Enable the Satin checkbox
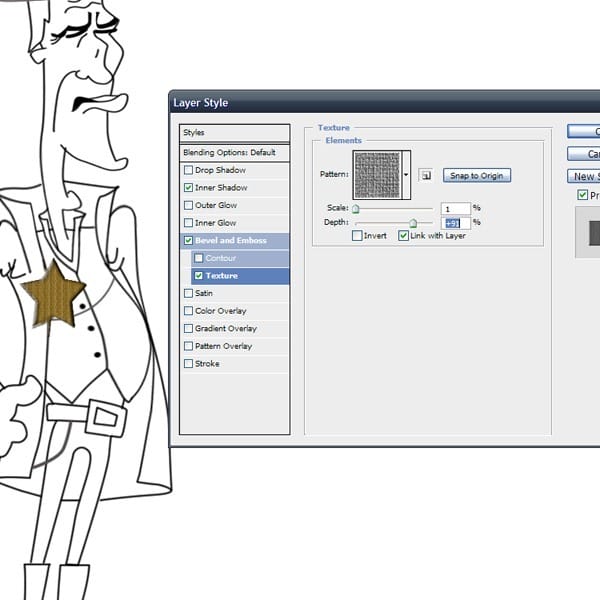Screen dimensions: 600x600 [188, 293]
